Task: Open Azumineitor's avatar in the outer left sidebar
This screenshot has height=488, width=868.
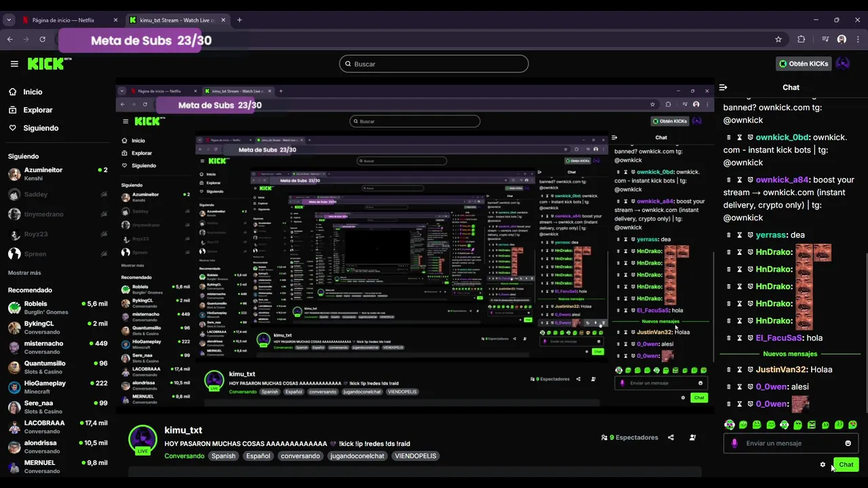Action: pos(14,174)
